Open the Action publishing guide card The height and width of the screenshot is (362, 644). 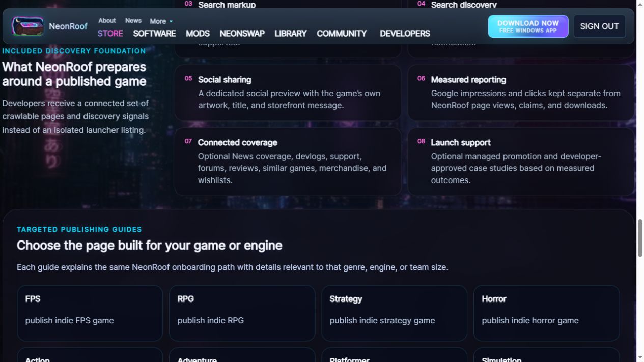pyautogui.click(x=90, y=355)
